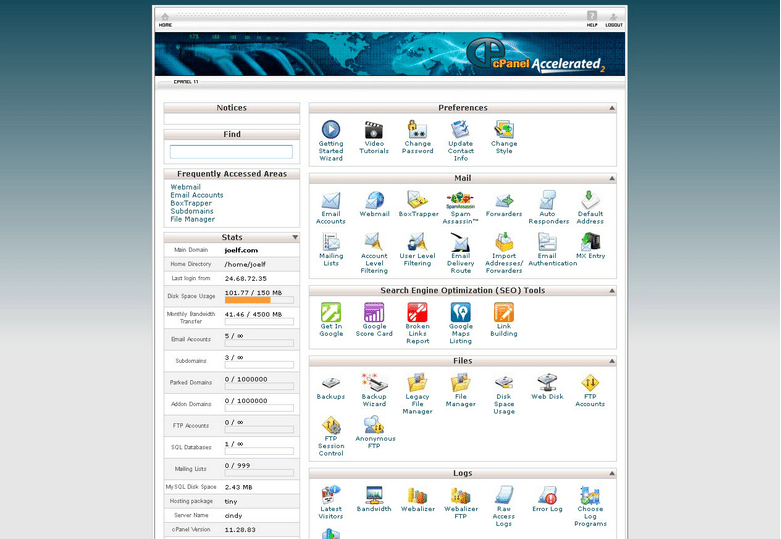The width and height of the screenshot is (781, 539).
Task: Open File Manager link in Frequently Accessed Areas
Action: point(192,219)
